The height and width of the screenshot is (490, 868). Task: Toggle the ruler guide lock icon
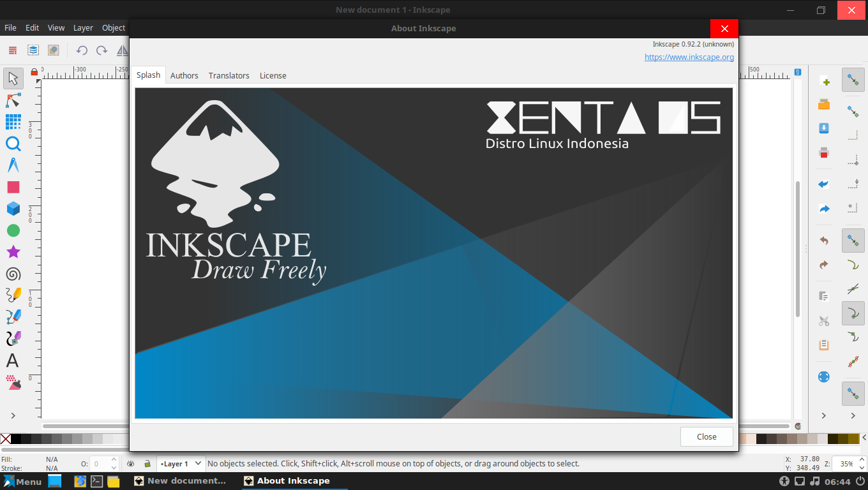pyautogui.click(x=34, y=72)
